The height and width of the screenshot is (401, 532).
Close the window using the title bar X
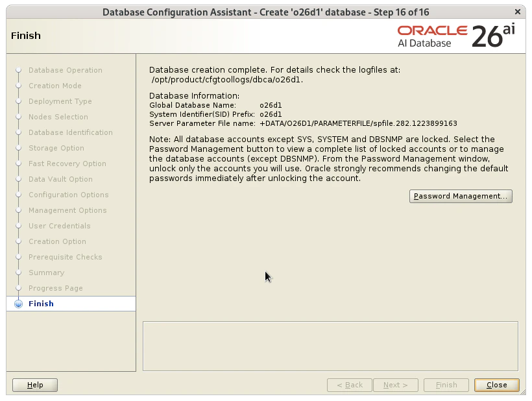point(518,12)
